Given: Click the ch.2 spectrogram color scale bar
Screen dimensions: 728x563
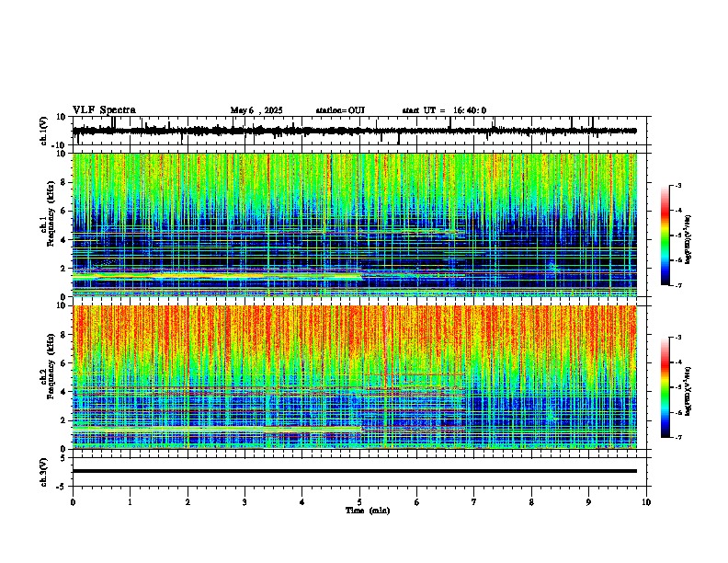Looking at the screenshot, I should click(x=665, y=387).
